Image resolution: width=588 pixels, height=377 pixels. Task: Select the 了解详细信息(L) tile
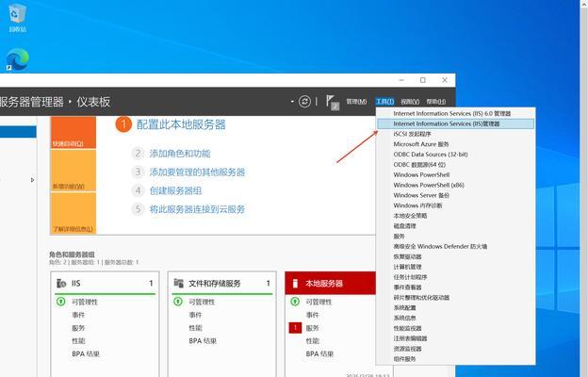pyautogui.click(x=73, y=213)
